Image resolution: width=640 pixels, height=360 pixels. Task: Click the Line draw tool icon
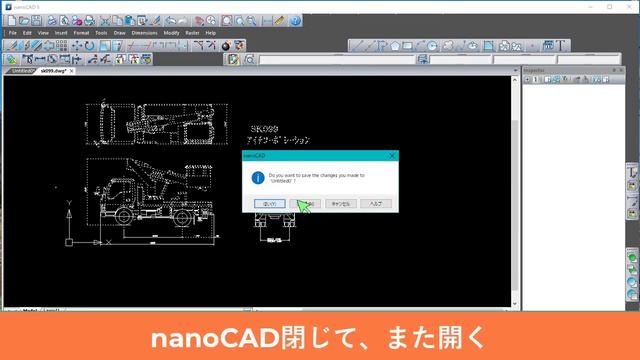point(357,46)
